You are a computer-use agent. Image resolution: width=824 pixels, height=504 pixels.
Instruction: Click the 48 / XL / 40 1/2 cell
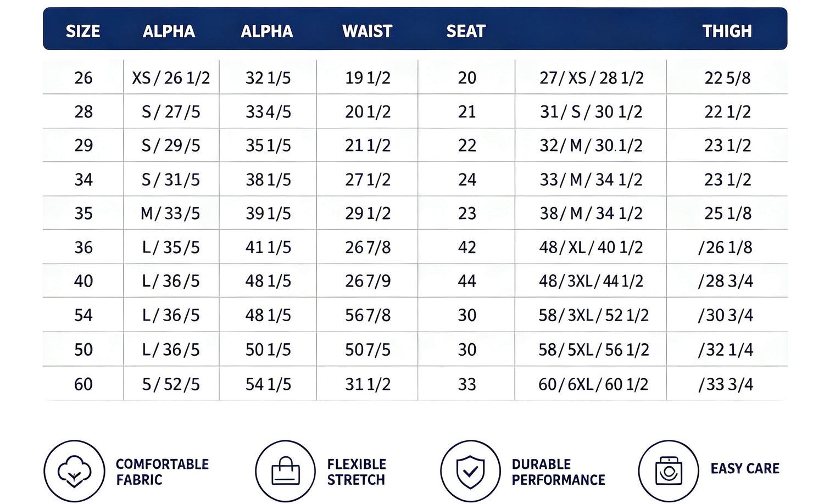coord(591,248)
